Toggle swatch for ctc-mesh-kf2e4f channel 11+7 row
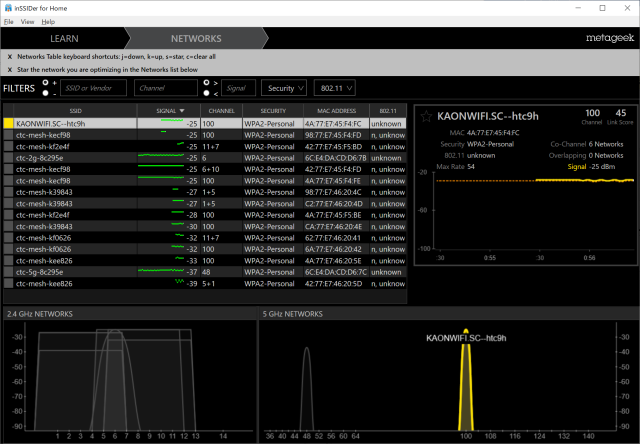The width and height of the screenshot is (640, 444). click(8, 147)
